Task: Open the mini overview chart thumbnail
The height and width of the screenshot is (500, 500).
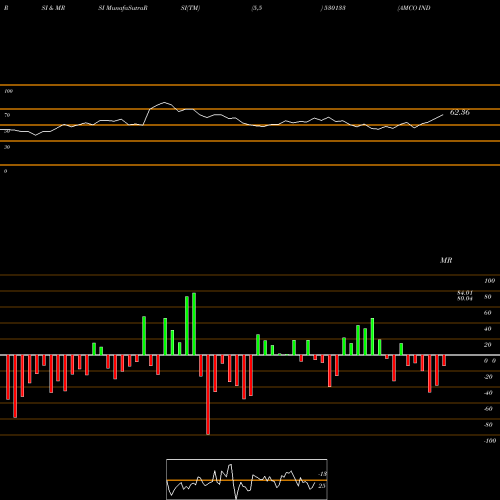Action: tap(247, 479)
